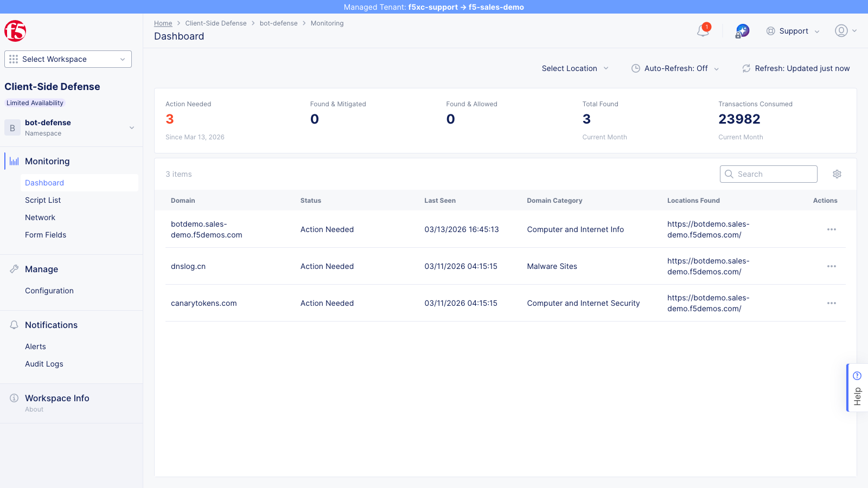The image size is (868, 488).
Task: Open the Form Fields page
Action: (45, 235)
